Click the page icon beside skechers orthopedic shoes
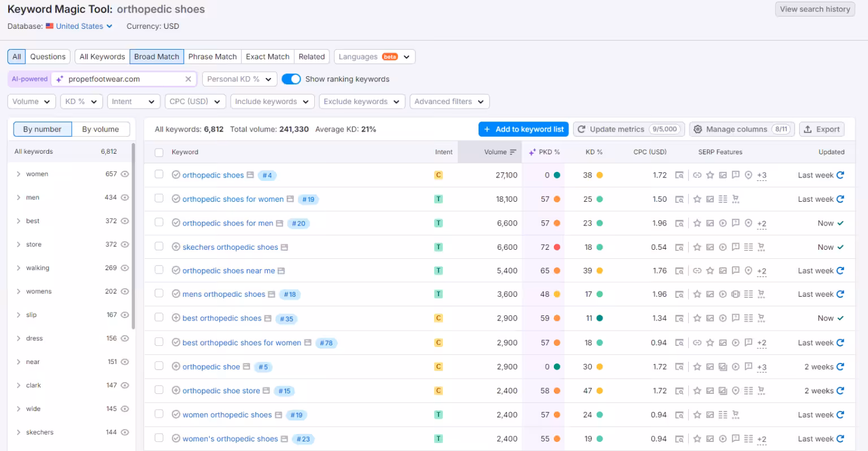Viewport: 868px width, 451px height. click(284, 247)
